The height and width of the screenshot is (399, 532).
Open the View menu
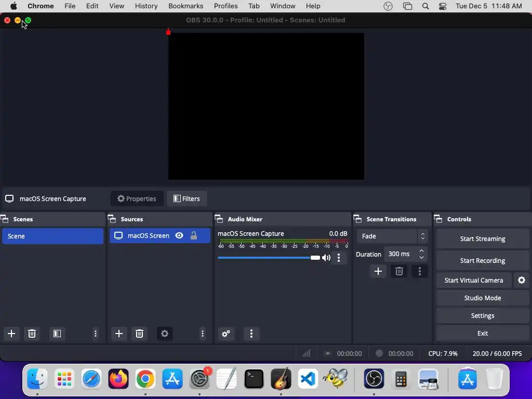coord(117,6)
